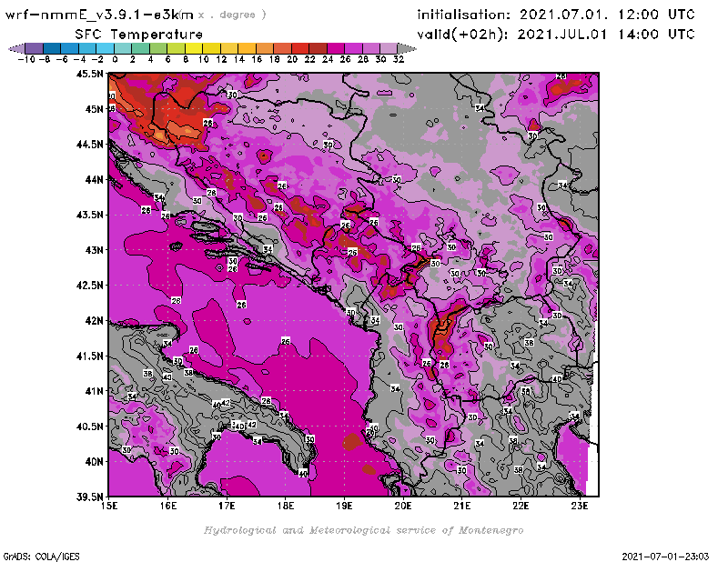Viewport: 728px width, 562px height.
Task: Click the grey above-32 arrow on the legend
Action: coord(406,49)
